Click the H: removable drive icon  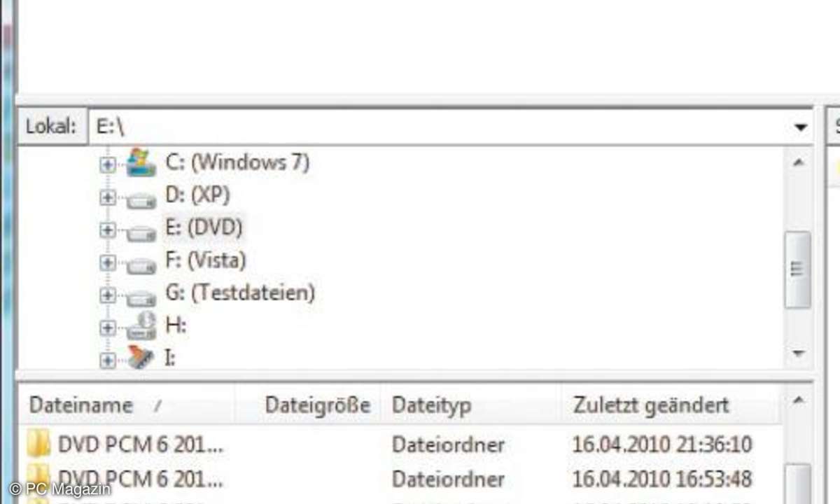[141, 327]
